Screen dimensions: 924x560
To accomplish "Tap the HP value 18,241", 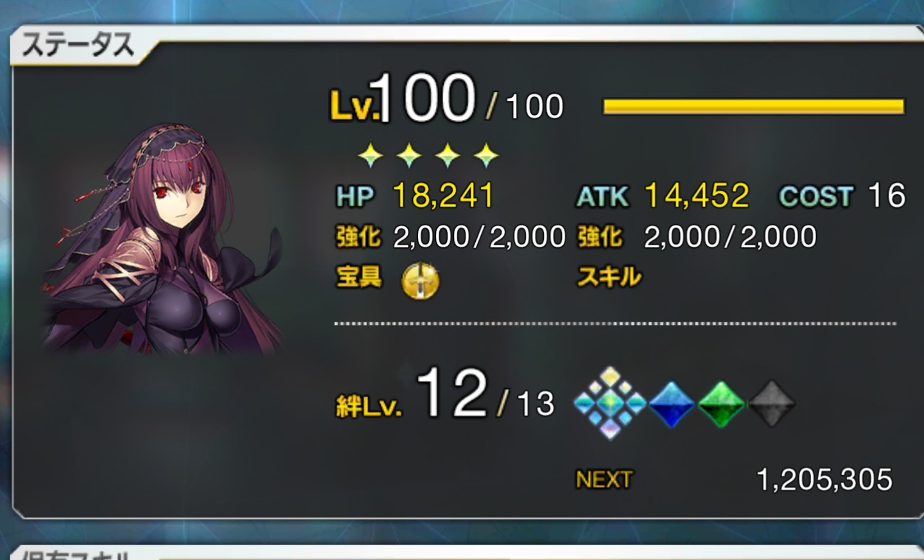I will 444,195.
